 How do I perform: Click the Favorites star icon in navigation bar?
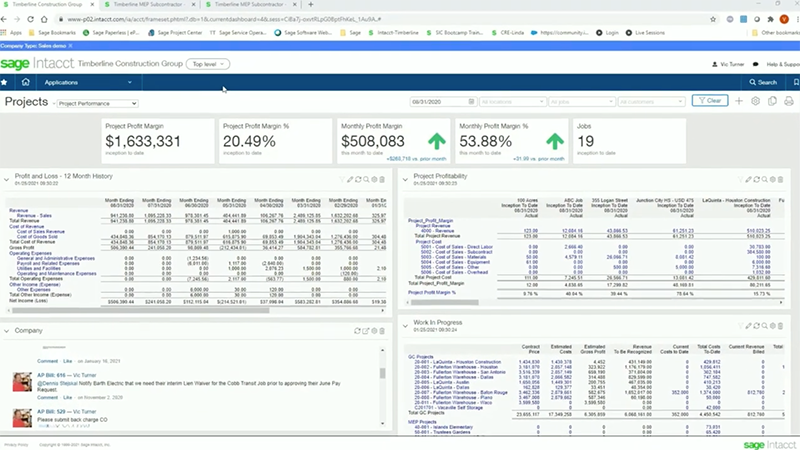click(x=4, y=82)
